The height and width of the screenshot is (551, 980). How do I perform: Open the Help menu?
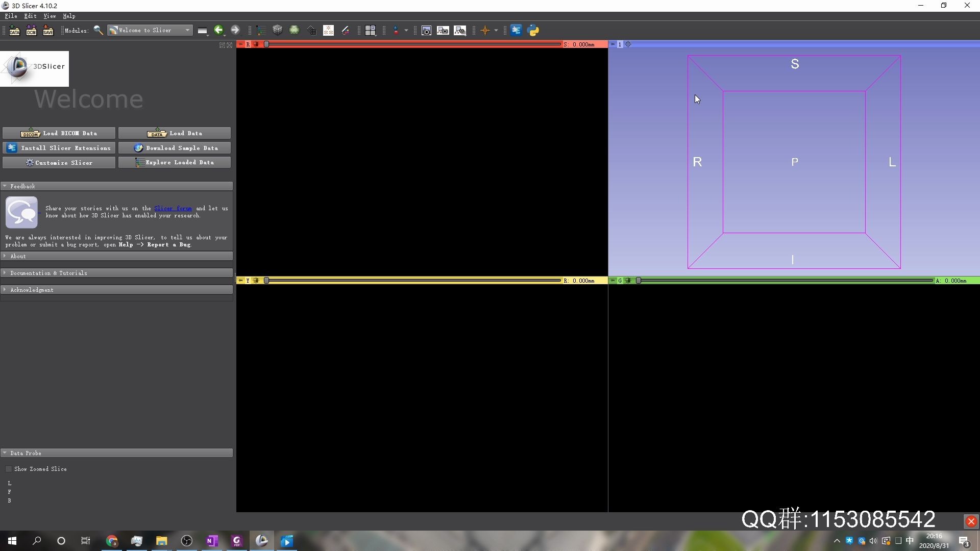(x=69, y=16)
